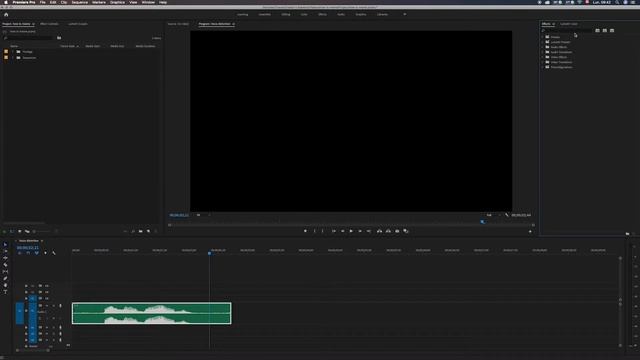The image size is (640, 360).
Task: Expand the Presets folder in Effects
Action: pos(542,37)
